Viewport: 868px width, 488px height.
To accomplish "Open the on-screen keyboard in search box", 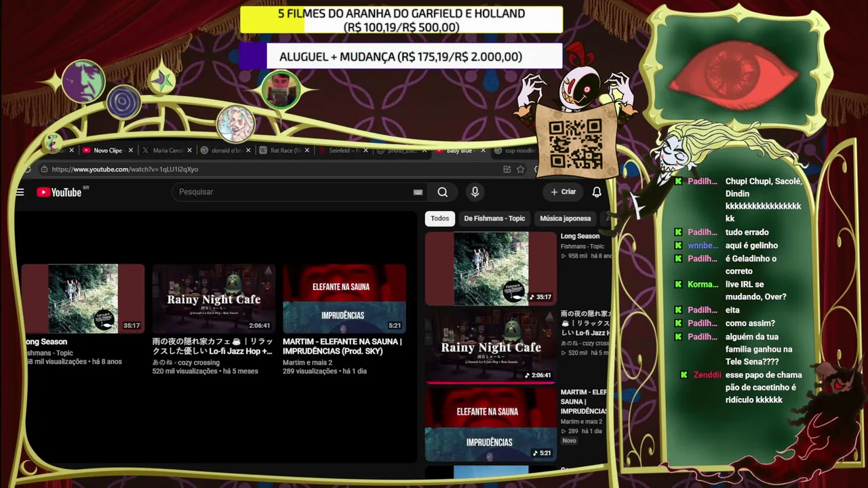I will (418, 192).
